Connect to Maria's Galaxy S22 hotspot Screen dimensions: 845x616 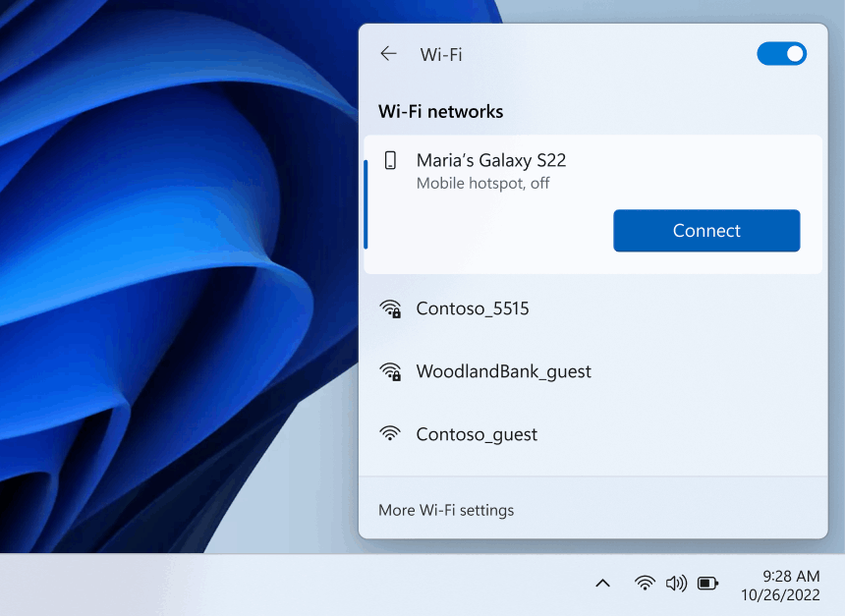(x=705, y=230)
